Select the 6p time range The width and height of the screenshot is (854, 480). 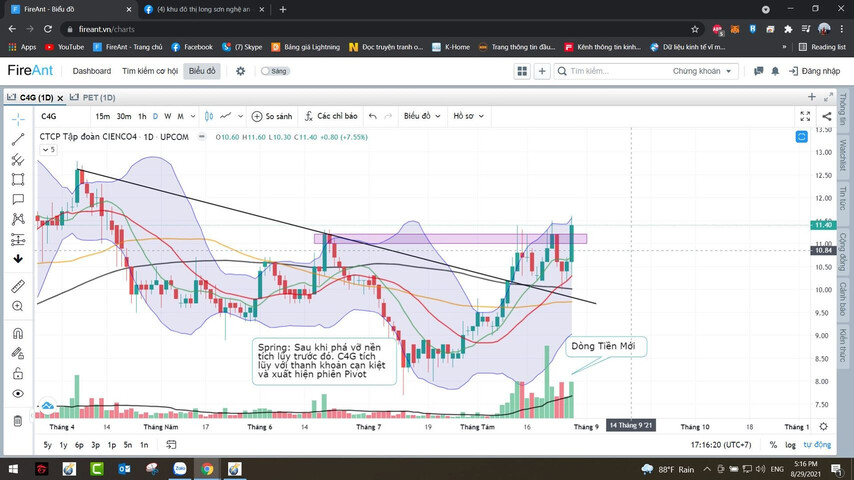[79, 445]
